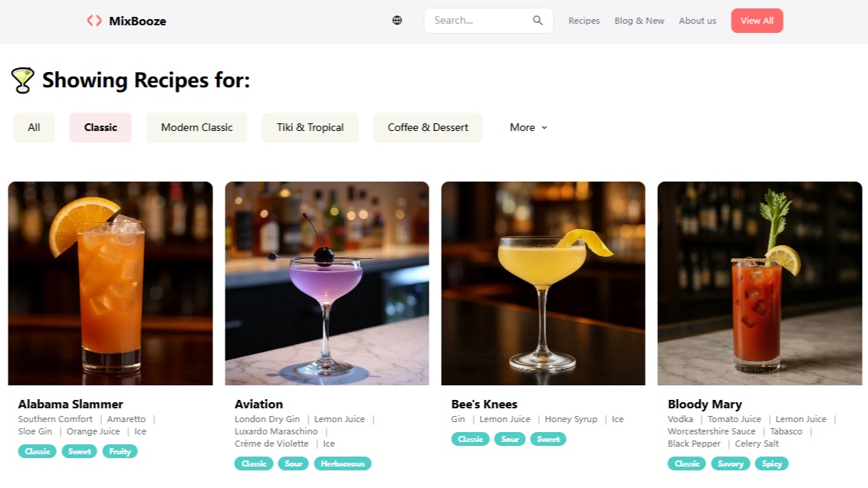Image resolution: width=868 pixels, height=488 pixels.
Task: Click the search magnifier icon
Action: coord(537,20)
